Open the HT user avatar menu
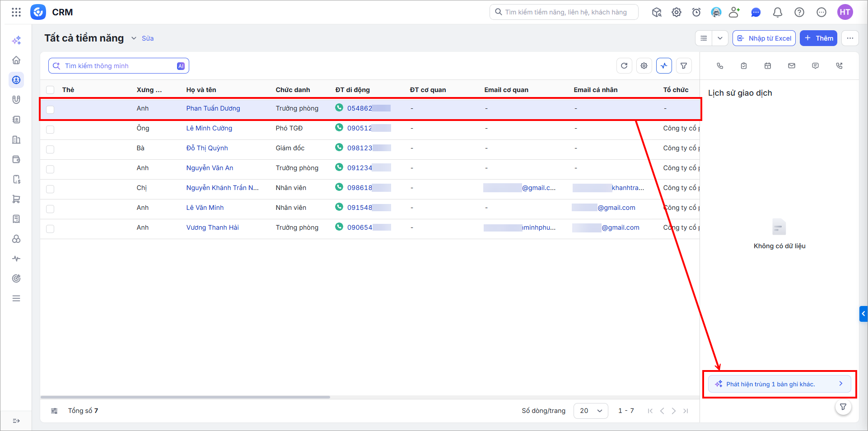The height and width of the screenshot is (431, 868). pos(845,12)
